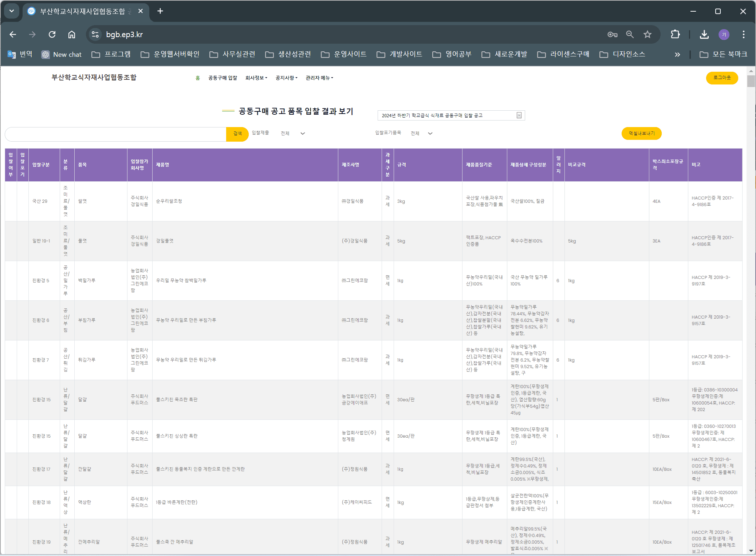The image size is (756, 556).
Task: Open the 모든 북마크 folder
Action: [723, 54]
